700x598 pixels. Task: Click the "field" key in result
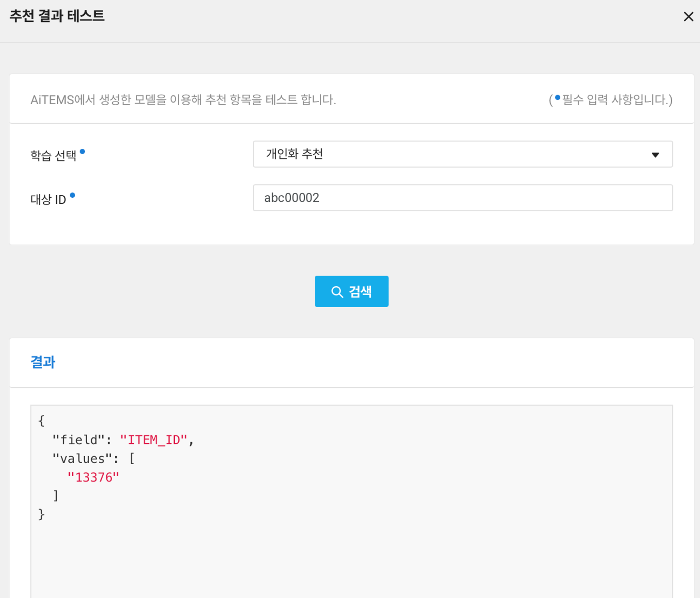(78, 440)
